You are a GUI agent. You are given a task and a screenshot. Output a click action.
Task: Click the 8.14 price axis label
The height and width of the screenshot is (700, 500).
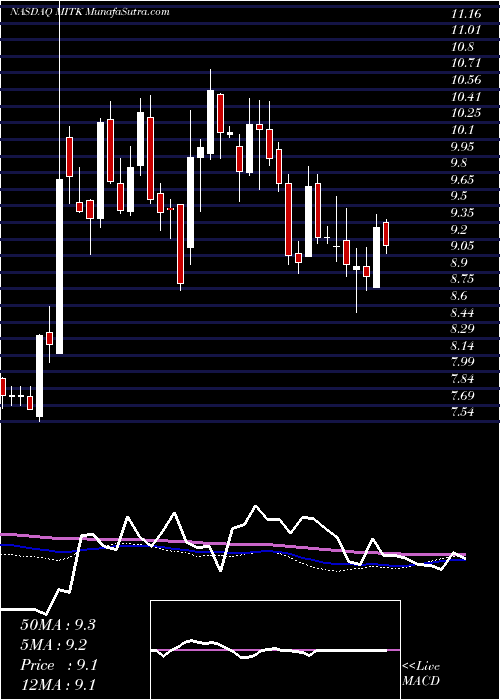pos(464,346)
